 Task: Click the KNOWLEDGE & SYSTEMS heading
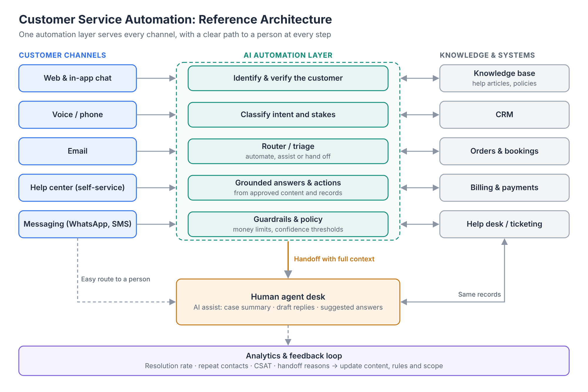click(x=487, y=55)
